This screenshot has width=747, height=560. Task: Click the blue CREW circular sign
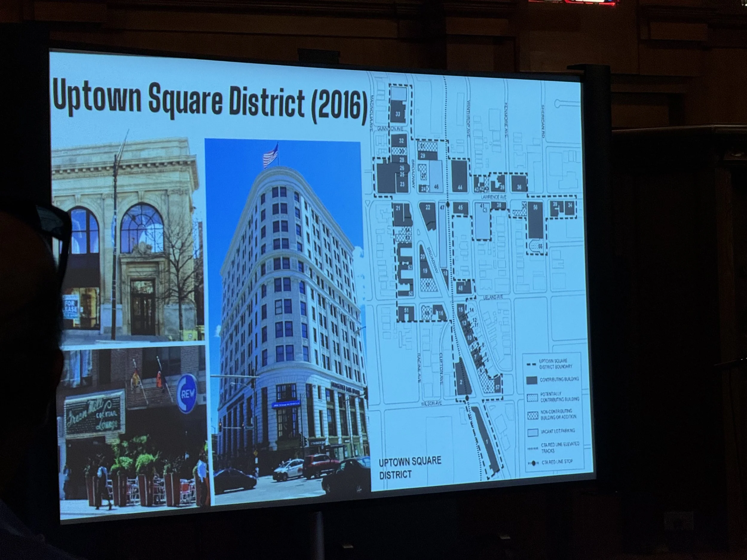pos(187,394)
